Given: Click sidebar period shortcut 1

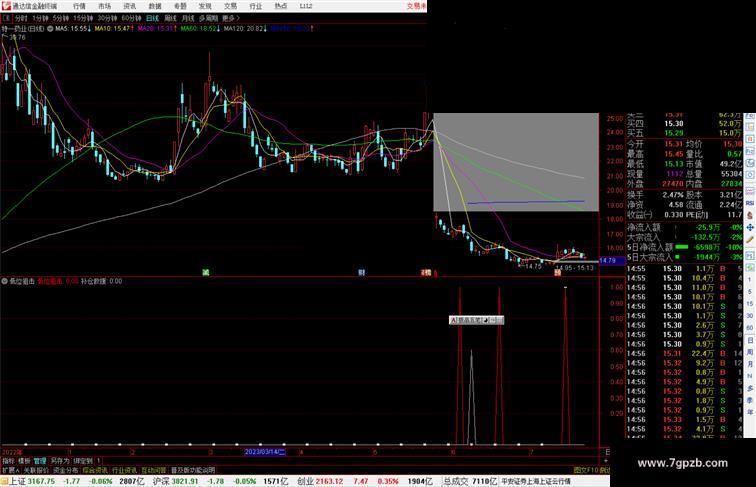Looking at the screenshot, I should (750, 280).
